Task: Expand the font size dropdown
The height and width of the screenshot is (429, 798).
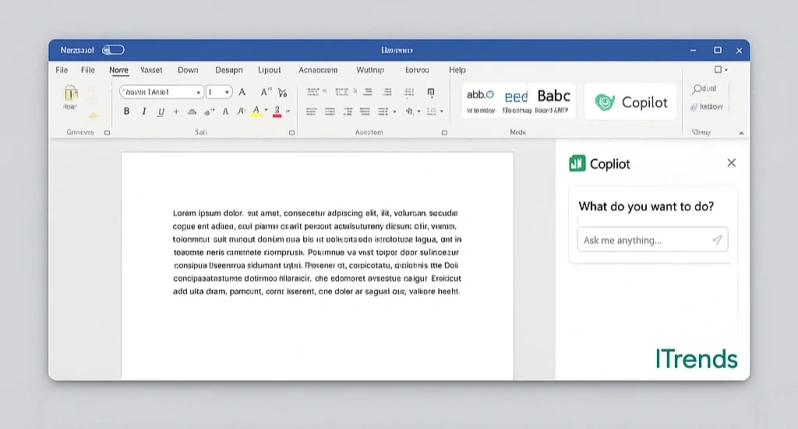Action: click(228, 92)
